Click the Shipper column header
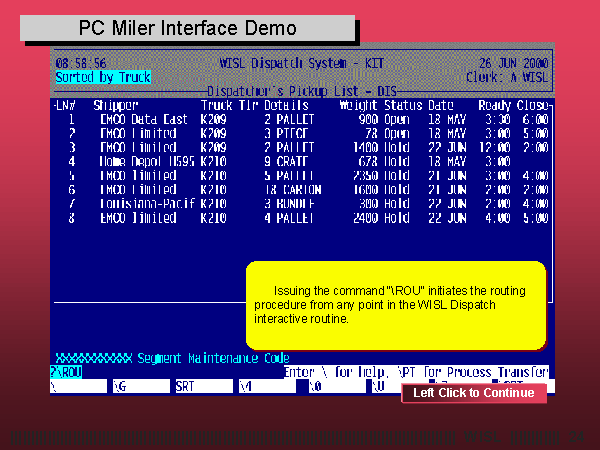 [x=116, y=105]
